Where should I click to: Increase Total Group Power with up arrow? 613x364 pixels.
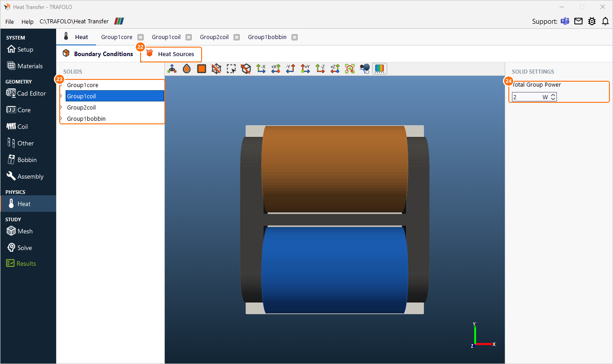(553, 95)
